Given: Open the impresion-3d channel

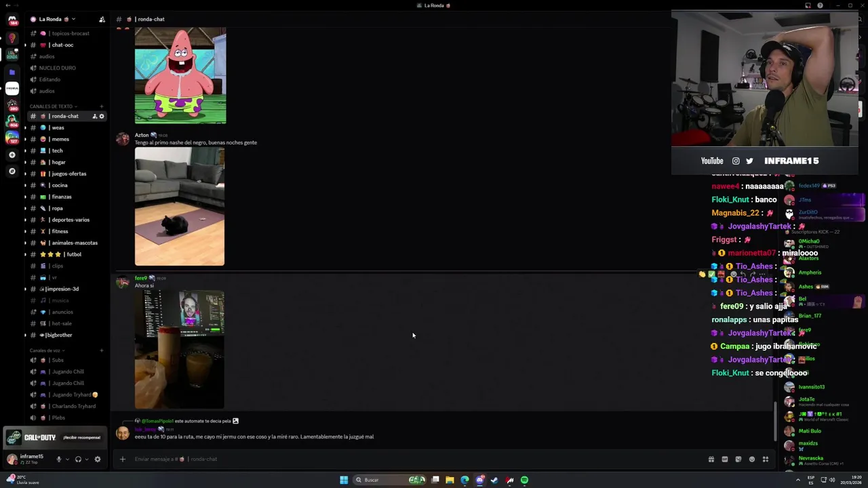Looking at the screenshot, I should pos(67,289).
